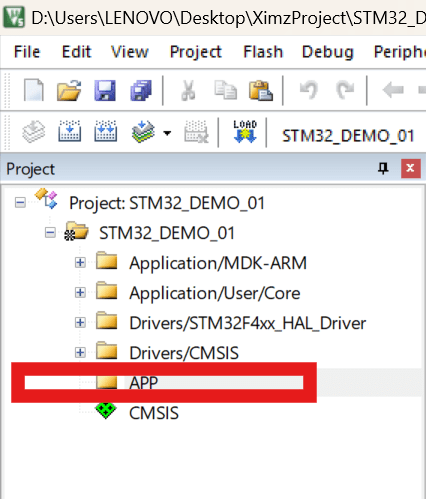Viewport: 426px width, 499px height.
Task: Open the Project menu
Action: coord(196,52)
